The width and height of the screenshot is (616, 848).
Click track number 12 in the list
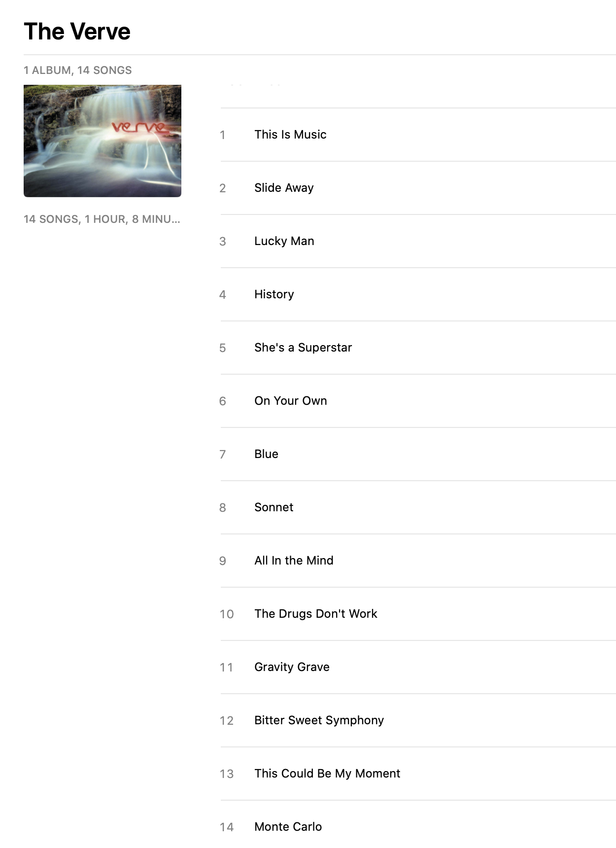[227, 721]
